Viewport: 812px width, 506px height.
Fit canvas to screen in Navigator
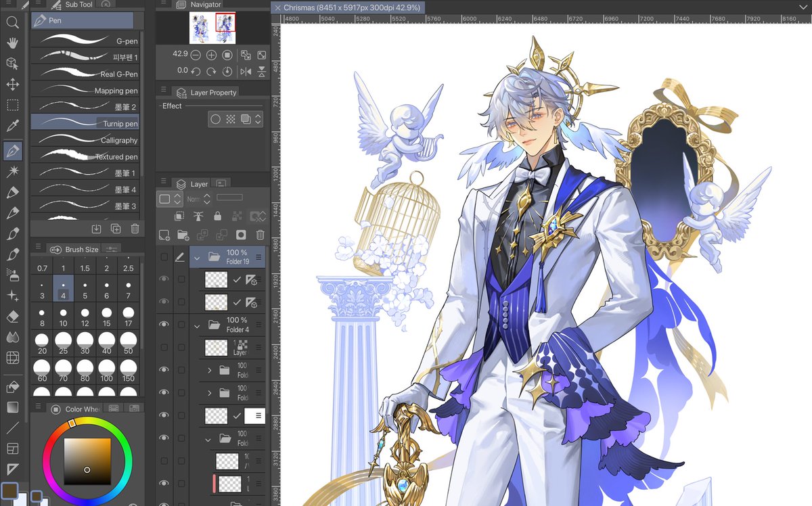click(261, 55)
